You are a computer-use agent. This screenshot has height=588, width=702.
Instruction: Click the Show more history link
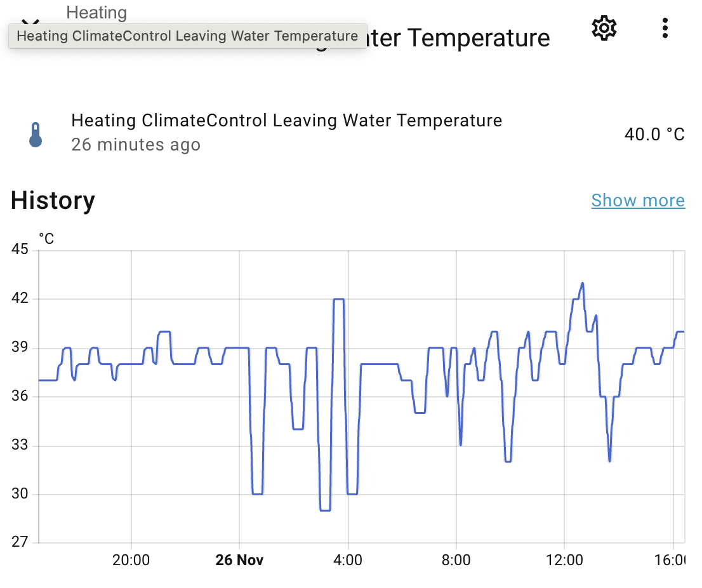(638, 201)
